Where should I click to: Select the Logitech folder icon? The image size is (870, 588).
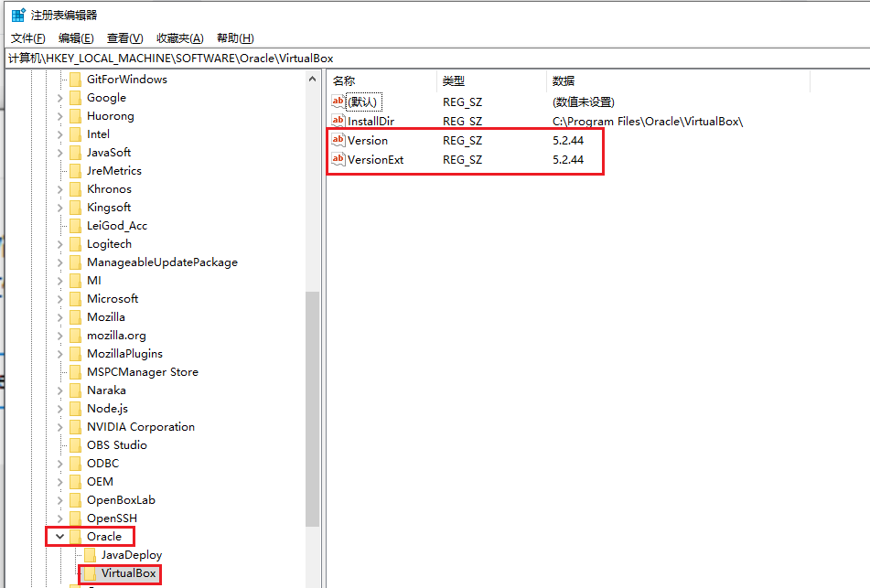[x=75, y=245]
